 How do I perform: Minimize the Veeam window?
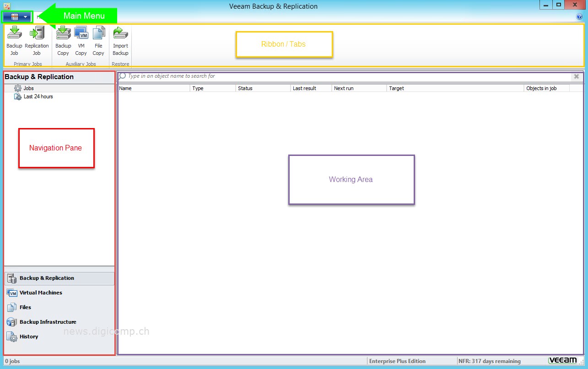point(546,5)
